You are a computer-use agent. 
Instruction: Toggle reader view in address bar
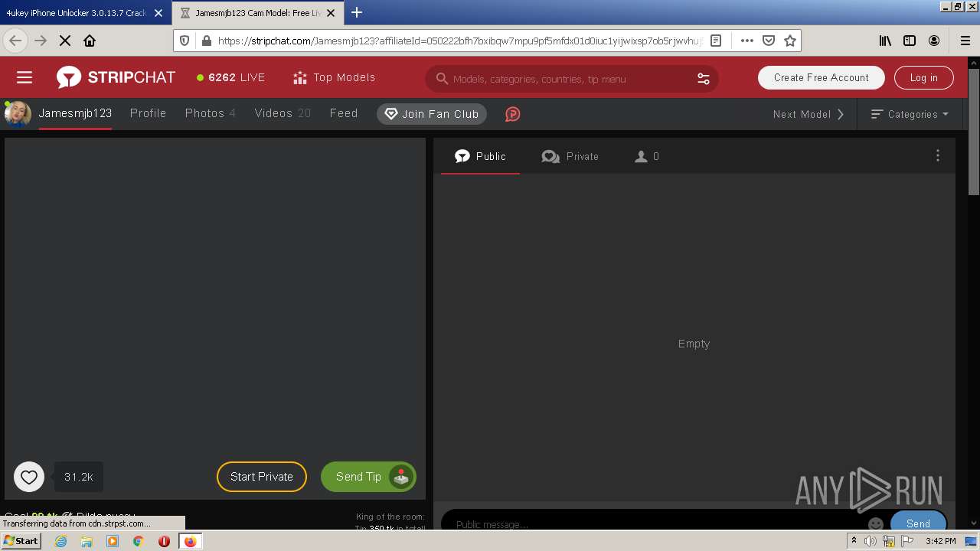[x=716, y=41]
